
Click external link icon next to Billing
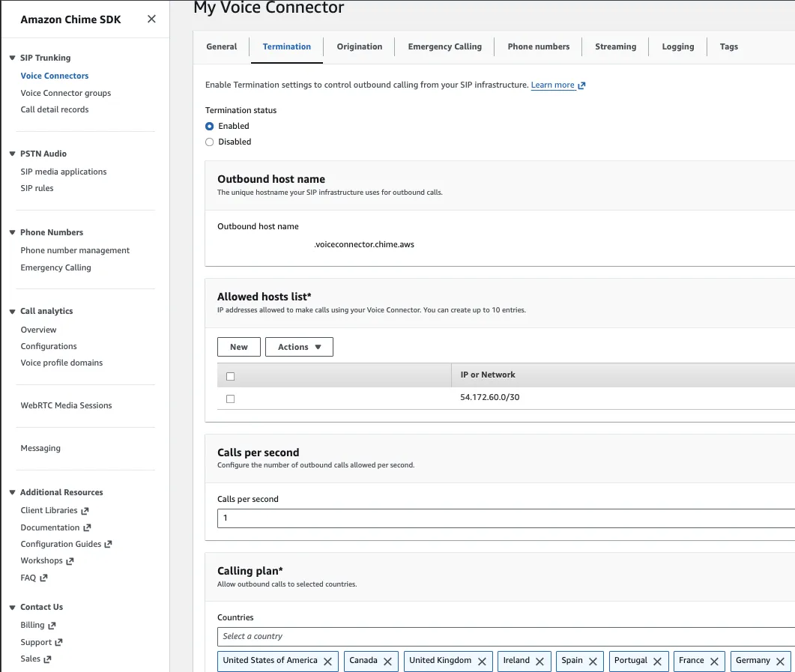(52, 626)
